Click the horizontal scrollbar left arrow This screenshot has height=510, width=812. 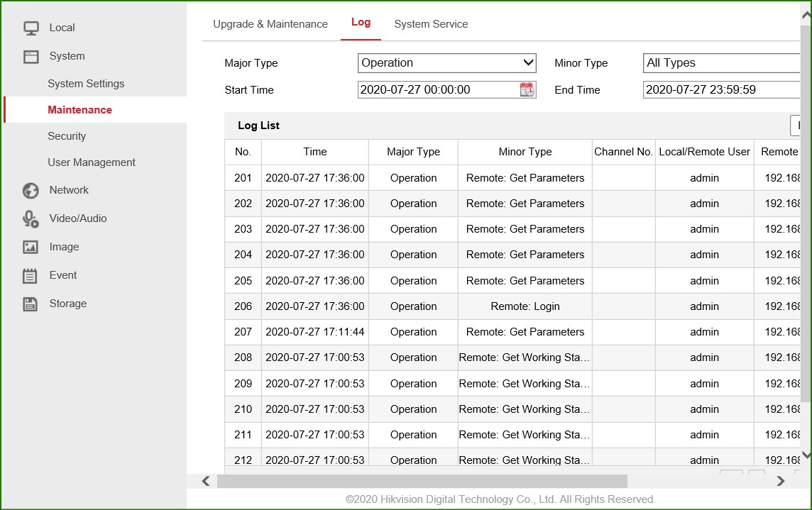(x=206, y=481)
